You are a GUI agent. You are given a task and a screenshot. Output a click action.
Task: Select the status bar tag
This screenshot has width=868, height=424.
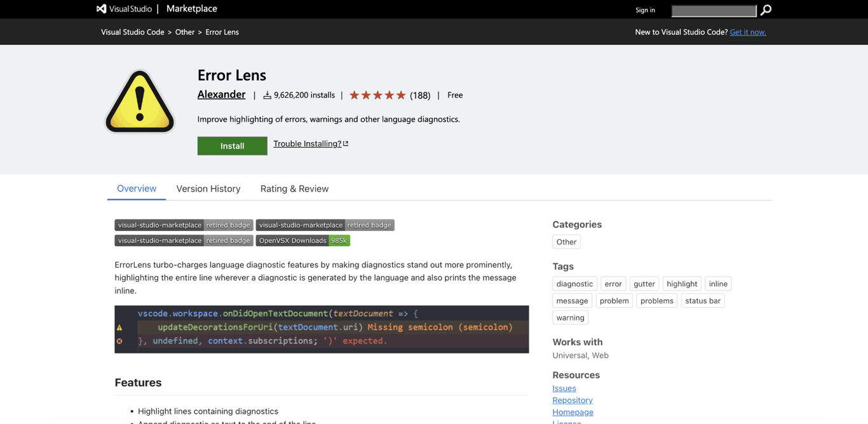(x=703, y=301)
